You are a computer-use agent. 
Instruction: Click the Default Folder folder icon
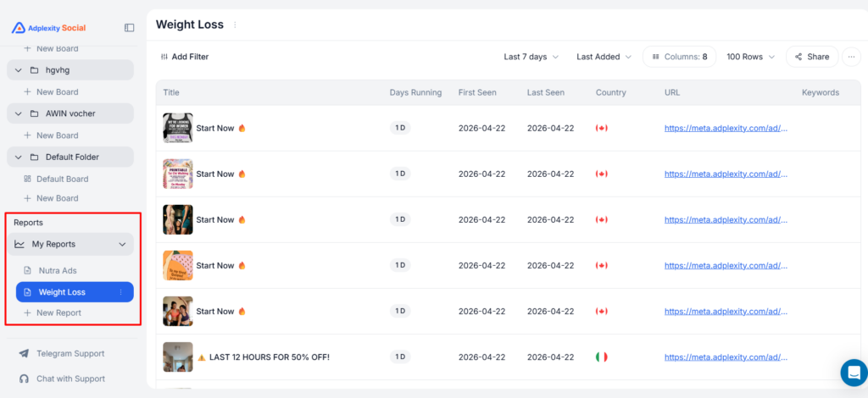click(x=34, y=157)
